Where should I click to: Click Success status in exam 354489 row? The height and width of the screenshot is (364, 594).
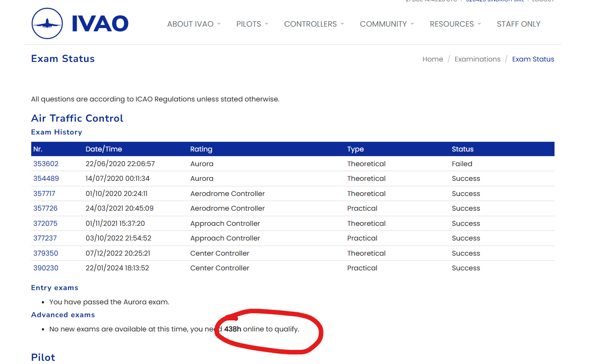pos(466,179)
